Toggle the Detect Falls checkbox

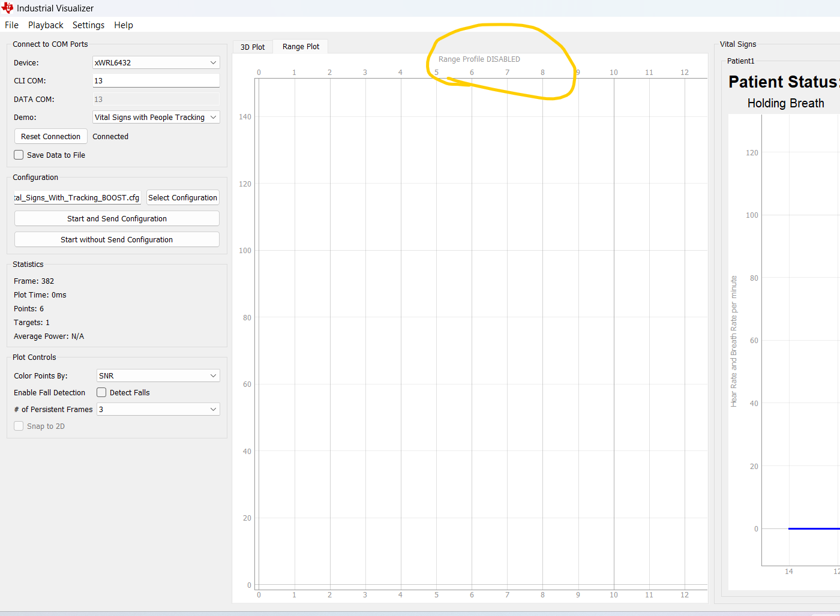click(x=102, y=392)
